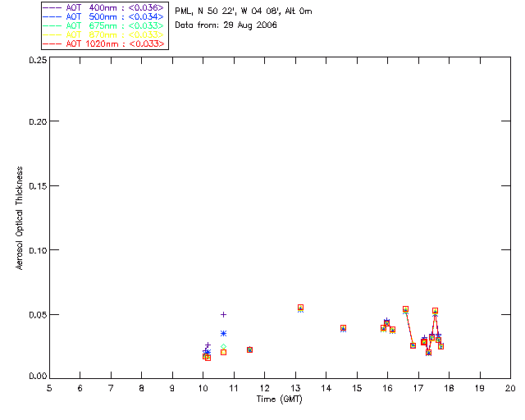Click the data point at the 16.6-hour peak
This screenshot has width=525, height=420.
(x=405, y=309)
